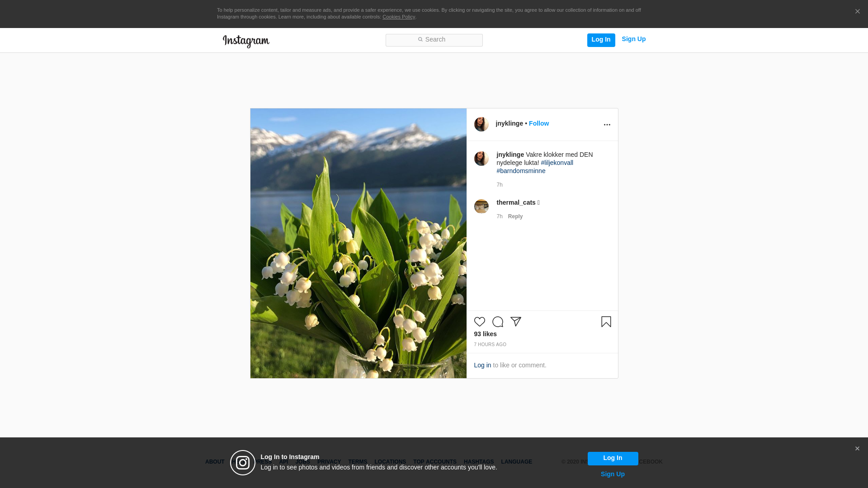This screenshot has height=488, width=868.
Task: Open the TOP ACCOUNTS footer link
Action: 435,462
